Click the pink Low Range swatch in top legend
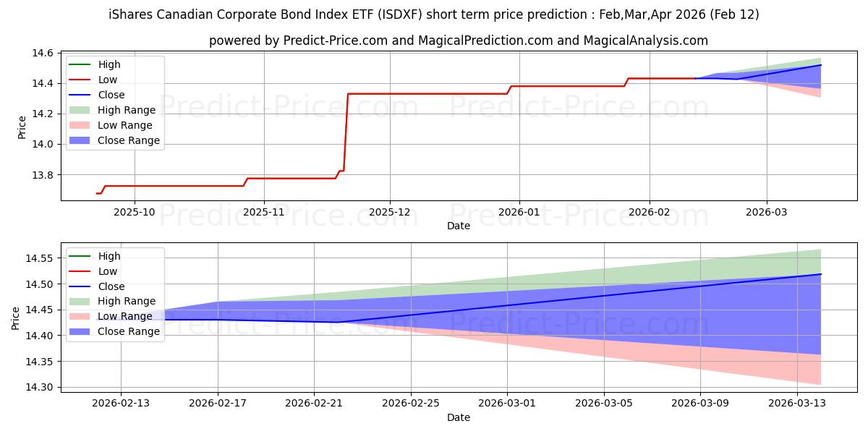 point(81,125)
